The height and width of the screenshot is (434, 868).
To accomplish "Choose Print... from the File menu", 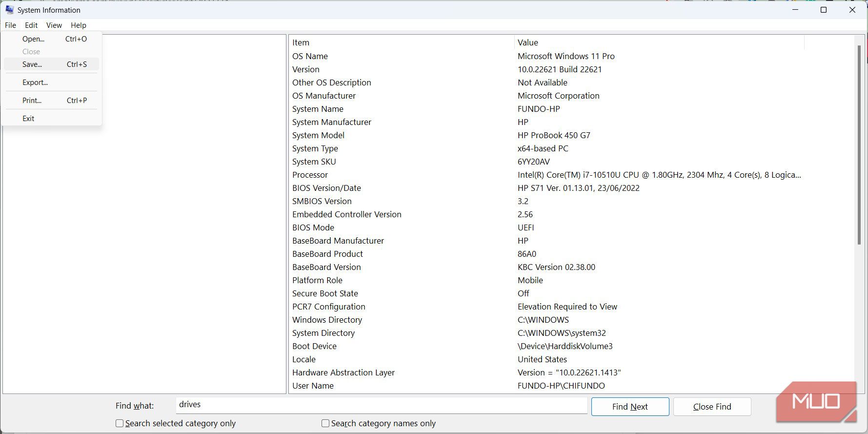I will (x=52, y=101).
